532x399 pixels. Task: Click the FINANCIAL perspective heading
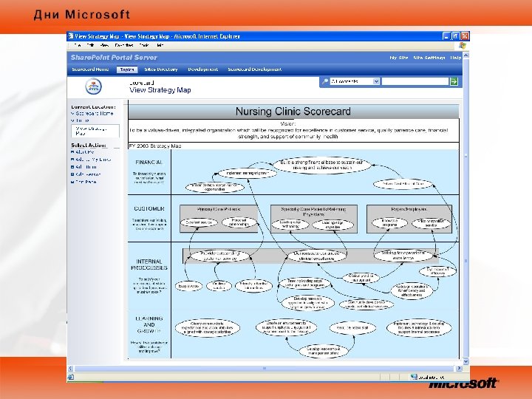[x=149, y=163]
